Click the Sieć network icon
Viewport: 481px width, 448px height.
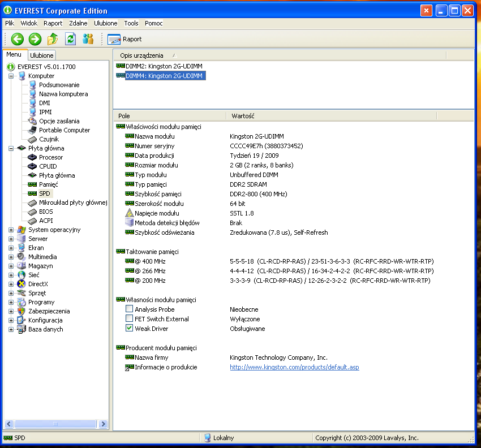(x=22, y=275)
